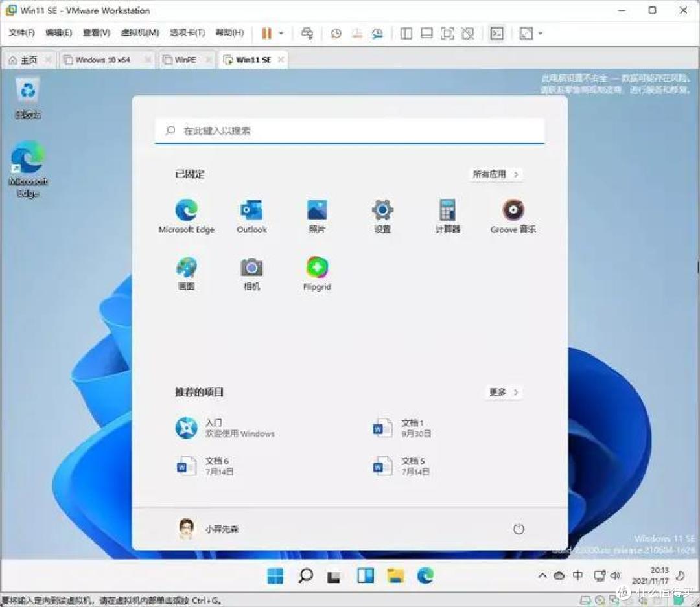Open the Snap layouts taskbar icon
Screen dimensions: 700x607
click(366, 576)
